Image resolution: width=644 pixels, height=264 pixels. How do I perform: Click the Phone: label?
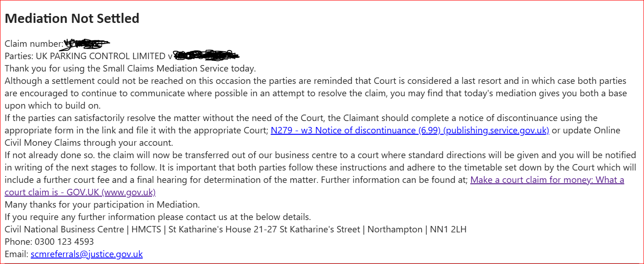(16, 242)
